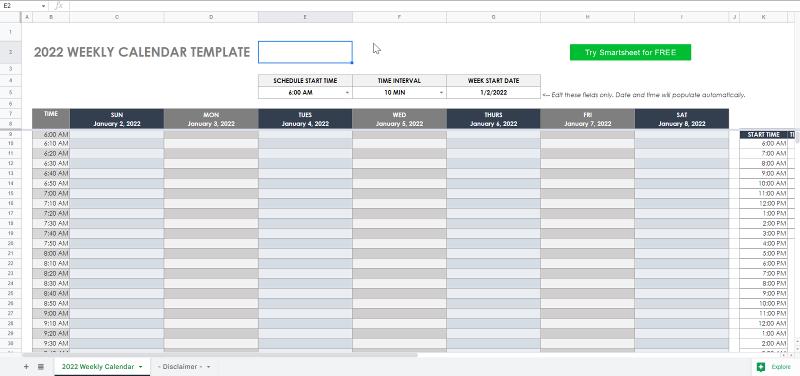Open 2022 Weekly Calendar tab menu arrow
The height and width of the screenshot is (376, 800).
tap(140, 367)
